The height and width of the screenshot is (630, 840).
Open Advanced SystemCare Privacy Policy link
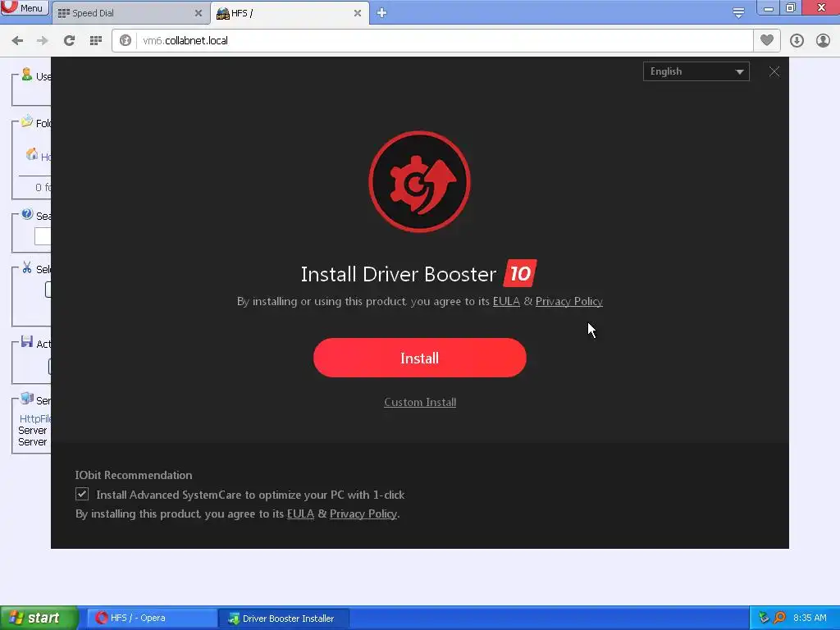(x=363, y=514)
